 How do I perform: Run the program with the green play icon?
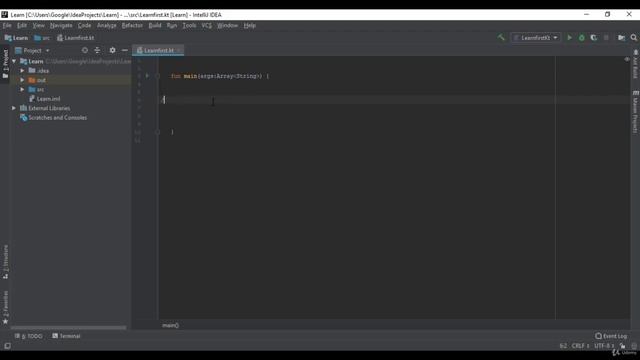pos(569,38)
